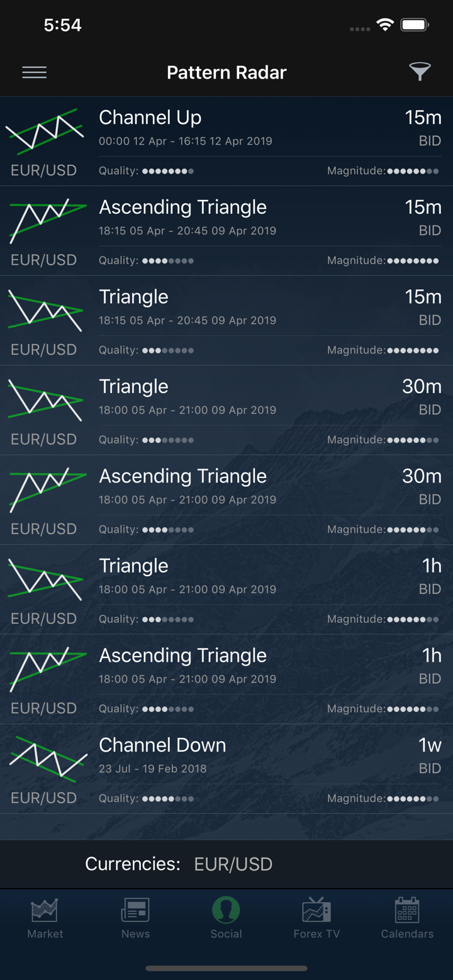Screen dimensions: 453x980
Task: Open the pattern filter funnel
Action: coord(420,72)
